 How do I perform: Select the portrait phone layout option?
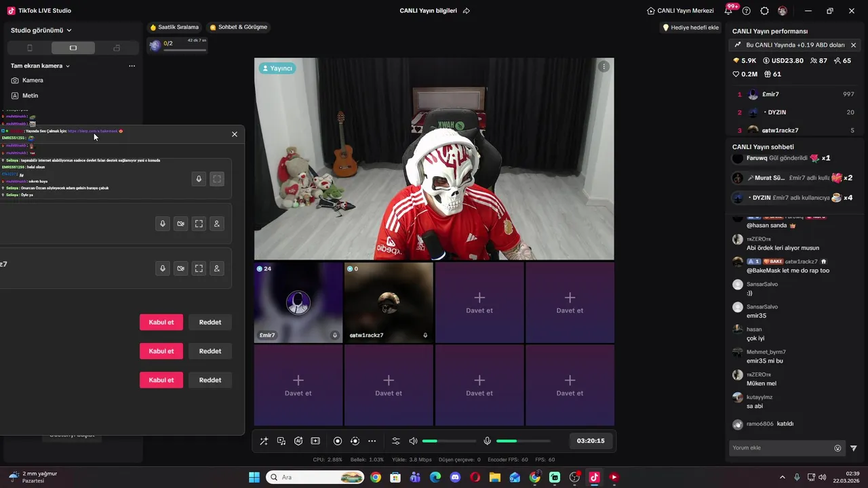[29, 48]
